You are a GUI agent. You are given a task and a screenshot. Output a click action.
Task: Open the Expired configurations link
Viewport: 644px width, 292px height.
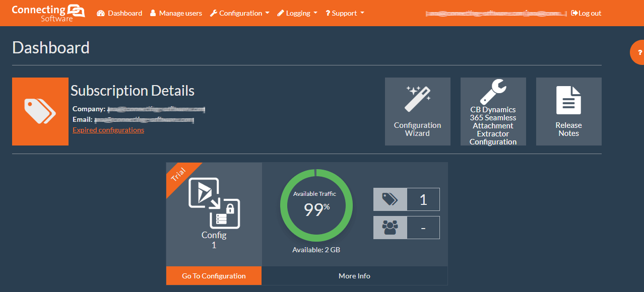pyautogui.click(x=108, y=130)
